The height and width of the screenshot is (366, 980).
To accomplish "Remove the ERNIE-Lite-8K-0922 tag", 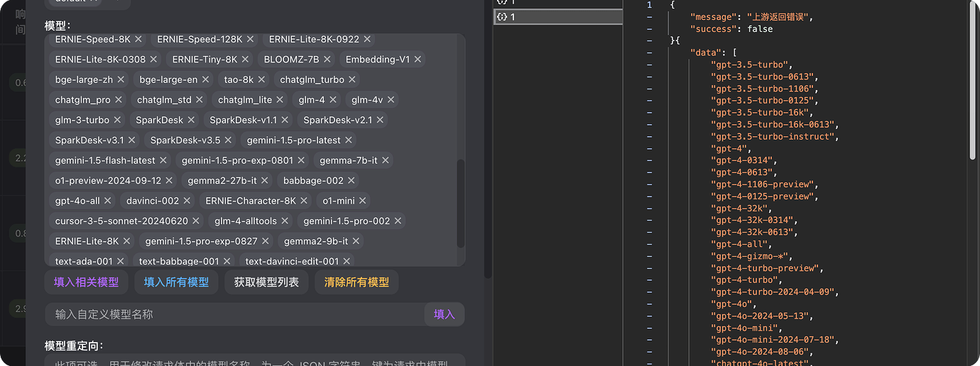I will (367, 39).
